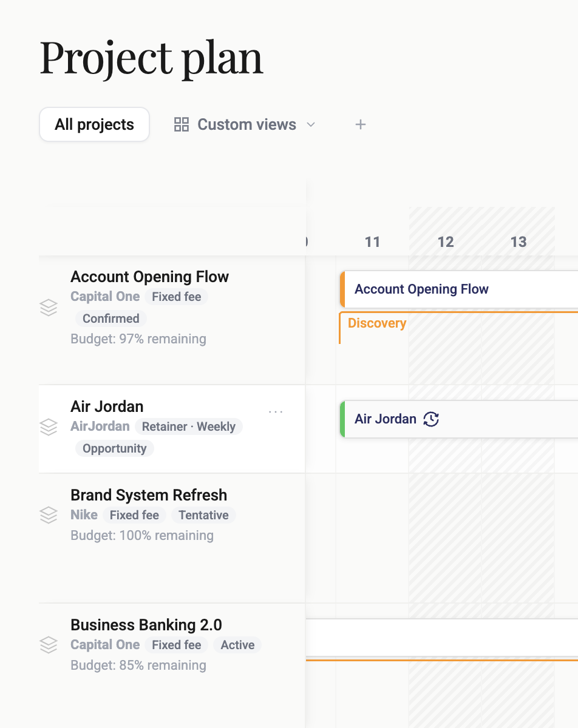The image size is (578, 728).
Task: Click Capital One client under Account Opening Flow
Action: (105, 297)
